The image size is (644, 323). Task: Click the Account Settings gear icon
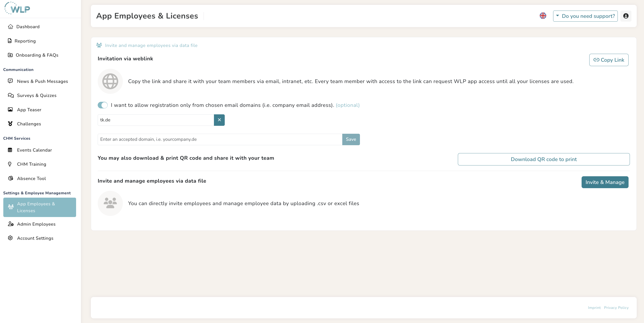point(10,238)
